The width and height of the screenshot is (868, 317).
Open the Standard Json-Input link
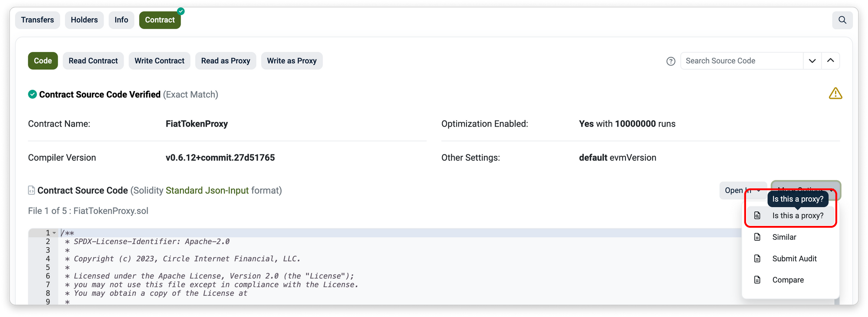pyautogui.click(x=207, y=190)
